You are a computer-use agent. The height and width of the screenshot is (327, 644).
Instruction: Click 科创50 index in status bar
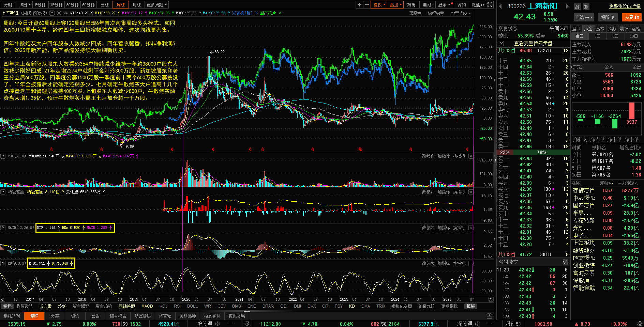(x=513, y=324)
